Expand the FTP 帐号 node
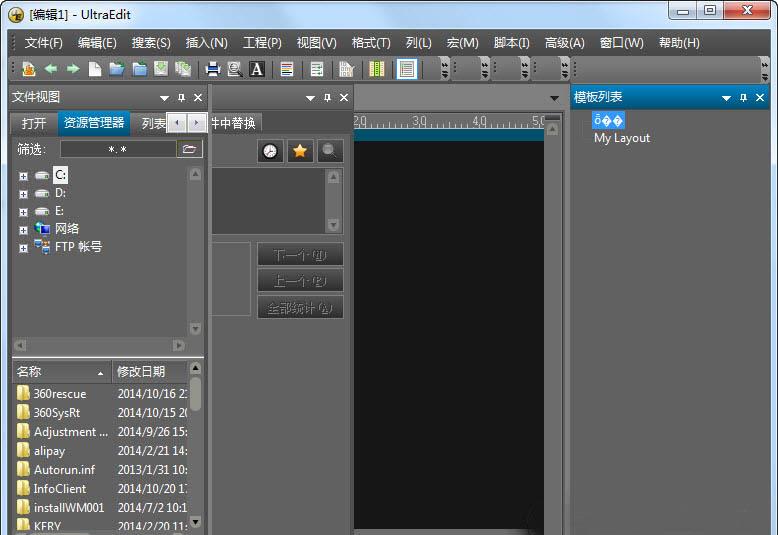This screenshot has height=535, width=778. click(23, 248)
